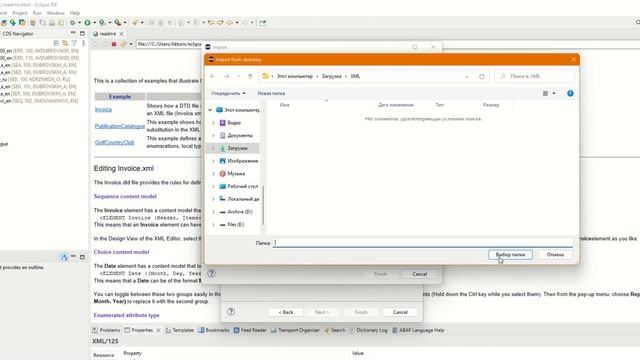Toggle Link with Editor in CDS Navigator
Screen dimensions: 640x360
coord(65,43)
